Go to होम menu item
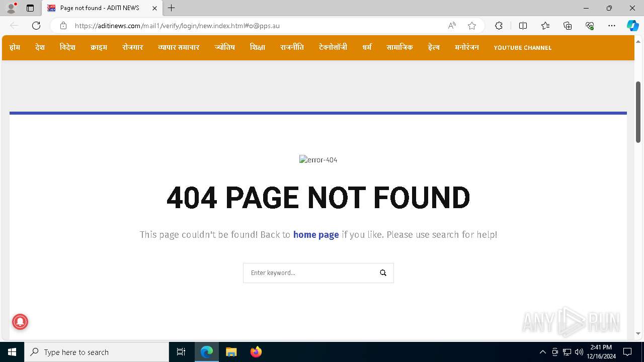 pos(15,47)
